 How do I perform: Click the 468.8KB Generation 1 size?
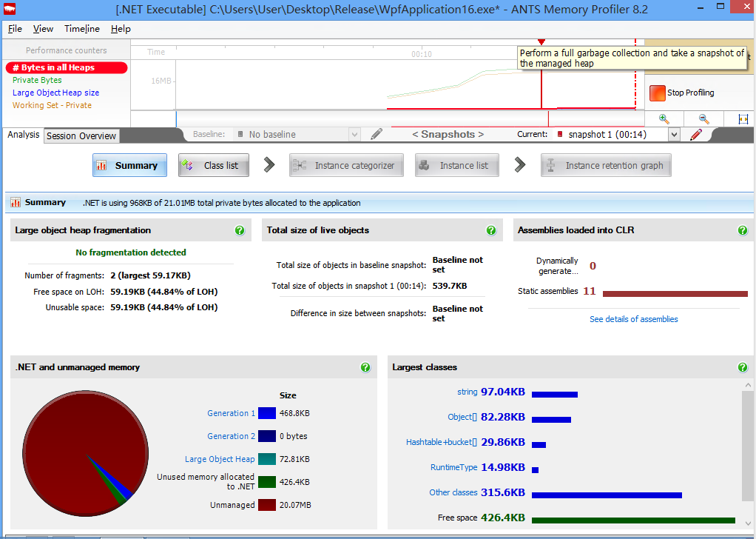pos(294,414)
